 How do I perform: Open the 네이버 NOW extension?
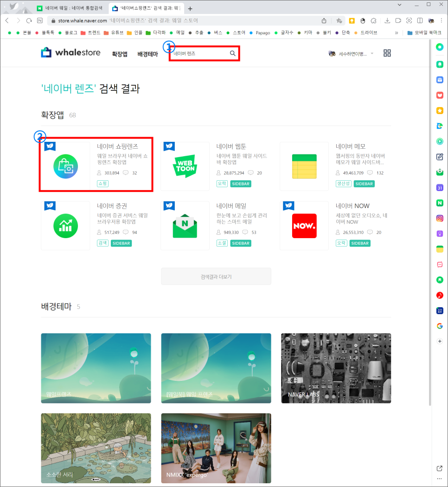[x=335, y=226]
